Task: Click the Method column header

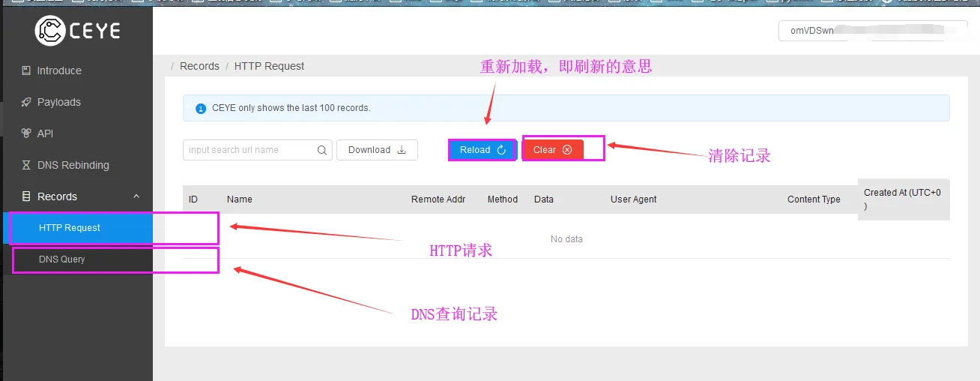Action: [503, 199]
